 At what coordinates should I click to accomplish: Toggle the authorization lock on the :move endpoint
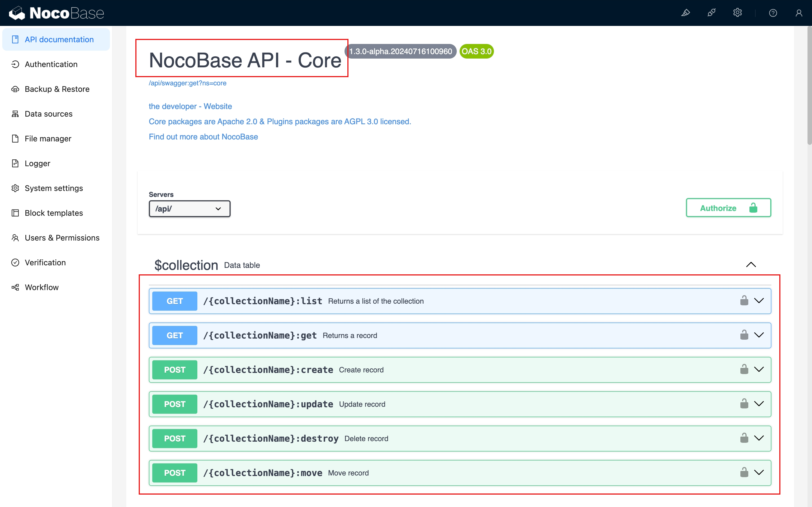(x=744, y=472)
